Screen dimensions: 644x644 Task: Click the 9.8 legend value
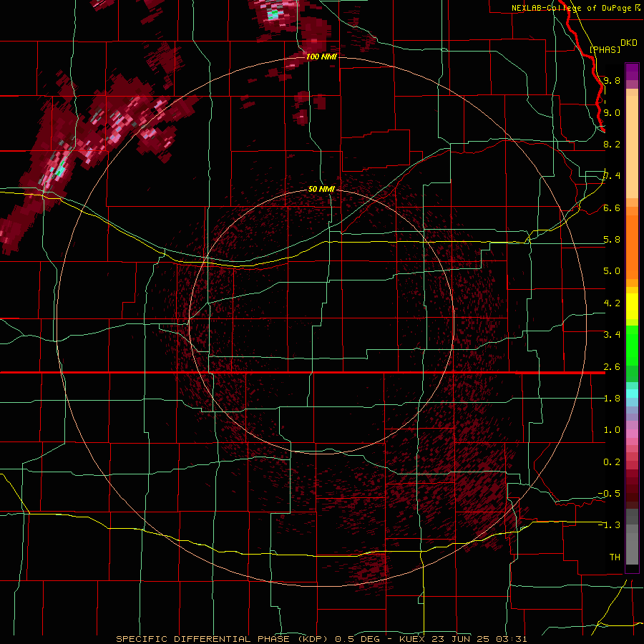tap(612, 80)
